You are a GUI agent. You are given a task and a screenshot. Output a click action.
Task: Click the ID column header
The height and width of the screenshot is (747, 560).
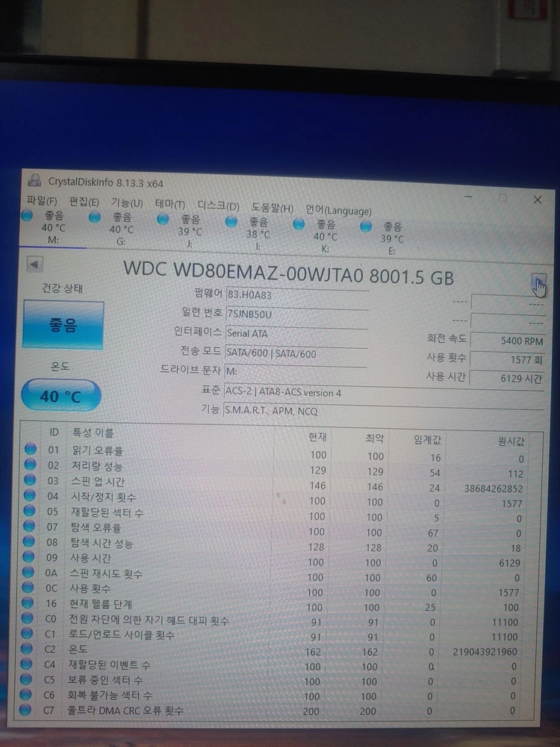(54, 432)
